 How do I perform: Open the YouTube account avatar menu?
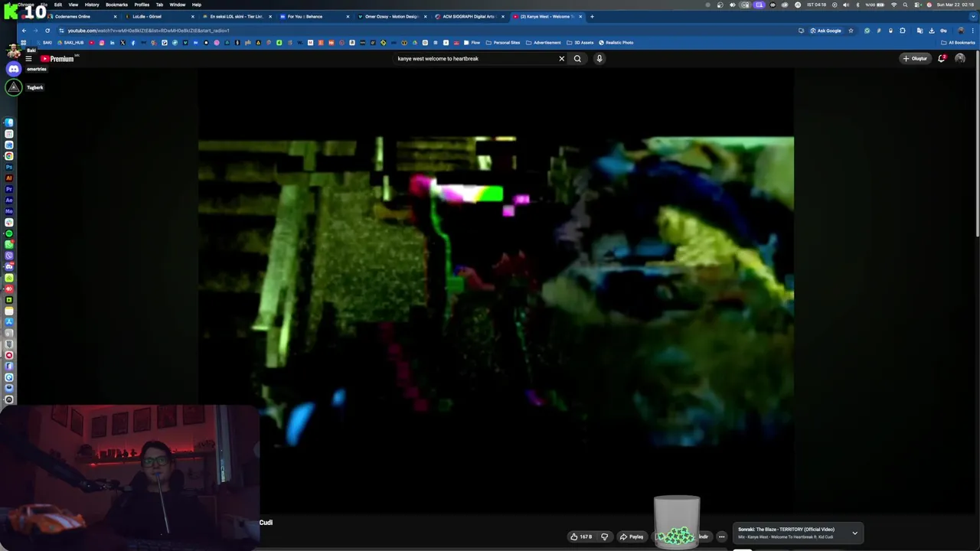tap(960, 59)
